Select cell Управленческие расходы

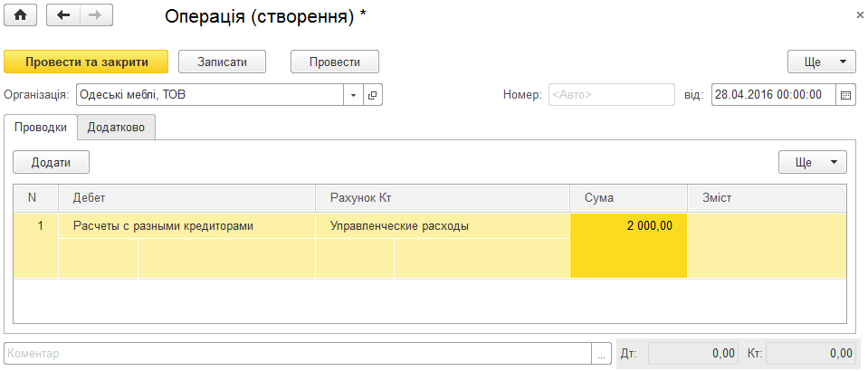click(443, 226)
